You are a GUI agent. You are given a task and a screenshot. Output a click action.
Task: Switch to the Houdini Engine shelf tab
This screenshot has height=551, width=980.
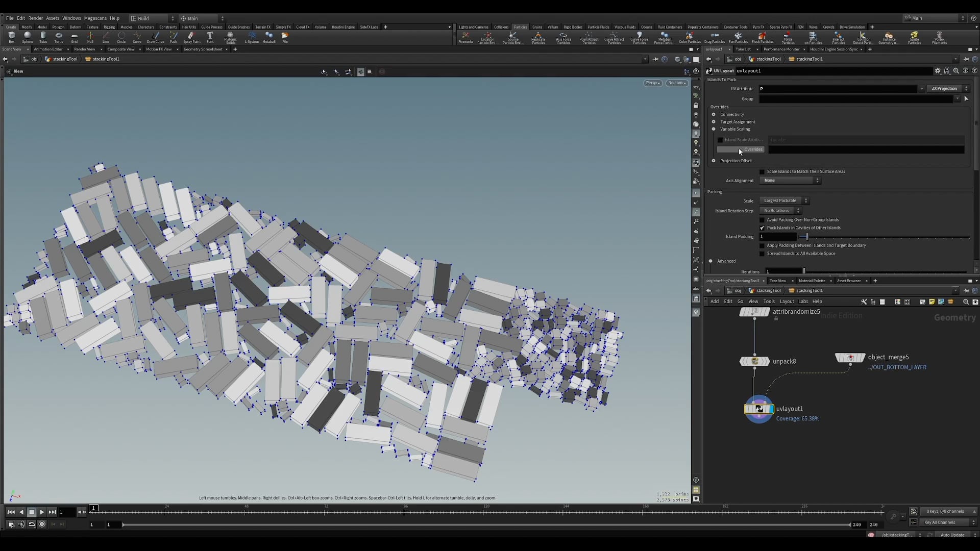(x=343, y=27)
